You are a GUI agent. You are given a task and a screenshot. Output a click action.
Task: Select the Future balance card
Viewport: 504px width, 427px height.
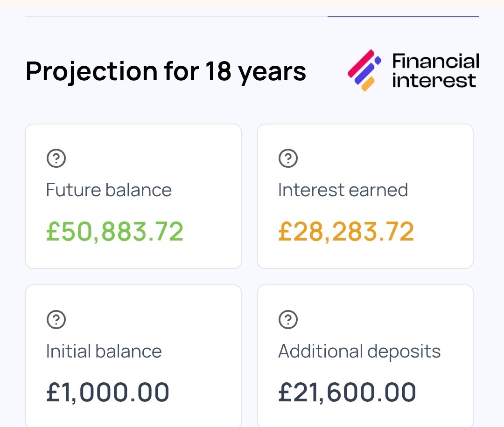click(x=133, y=196)
